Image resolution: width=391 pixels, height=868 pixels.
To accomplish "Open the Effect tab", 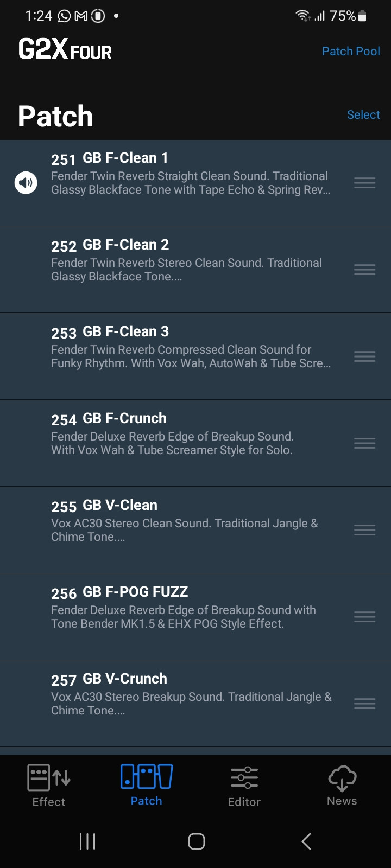I will point(49,785).
